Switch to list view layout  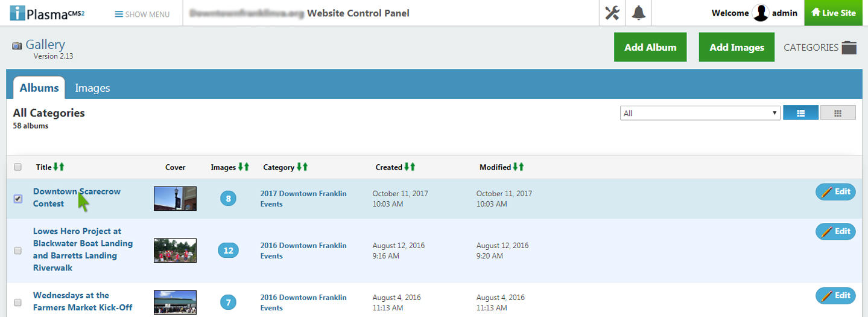[x=800, y=113]
